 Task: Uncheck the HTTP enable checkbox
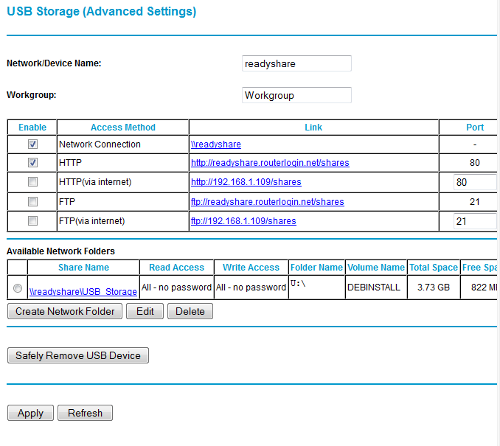click(x=33, y=162)
